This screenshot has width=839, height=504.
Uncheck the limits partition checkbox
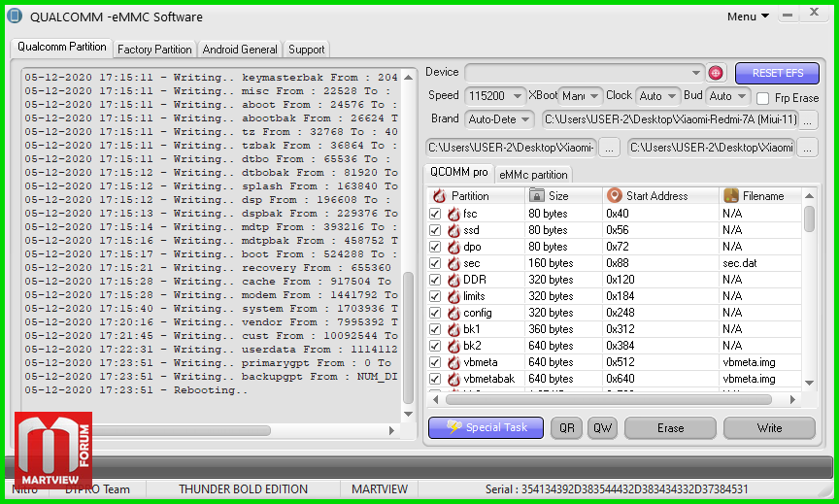click(435, 296)
